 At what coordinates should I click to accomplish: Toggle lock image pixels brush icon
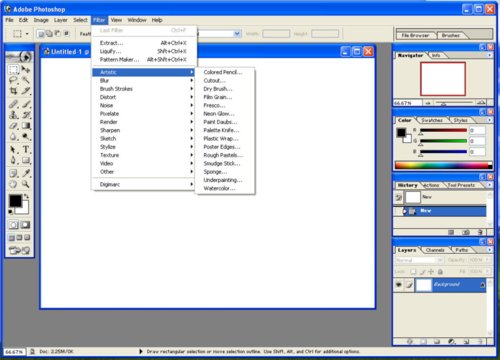pos(423,272)
